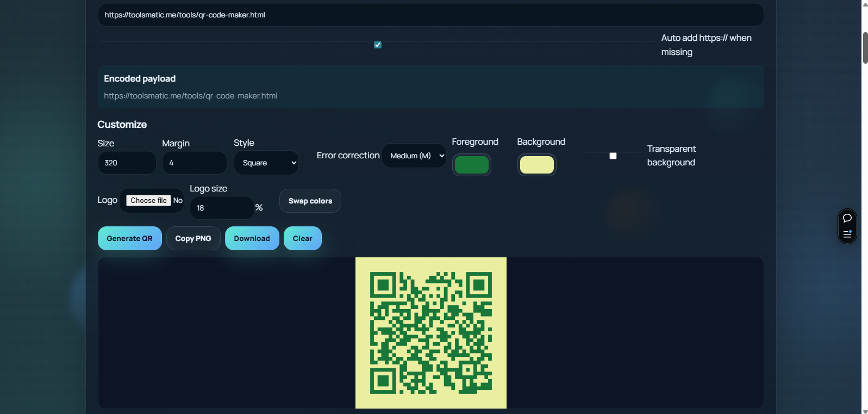Open the Style dropdown showing Square
This screenshot has height=414, width=868.
(x=266, y=163)
